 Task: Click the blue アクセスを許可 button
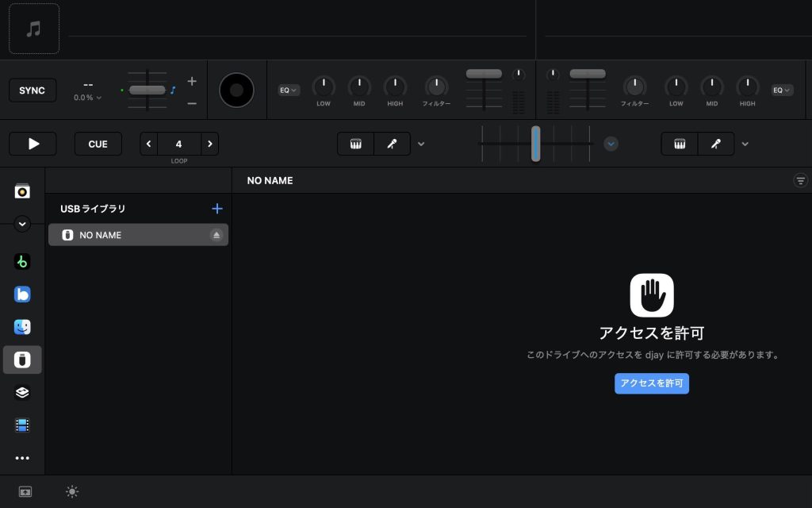pos(651,383)
